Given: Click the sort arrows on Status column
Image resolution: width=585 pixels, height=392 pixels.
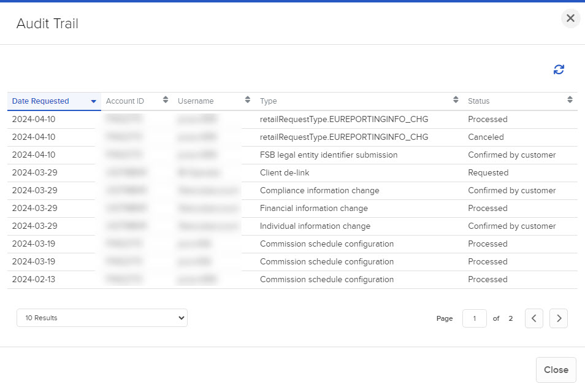Looking at the screenshot, I should click(570, 100).
